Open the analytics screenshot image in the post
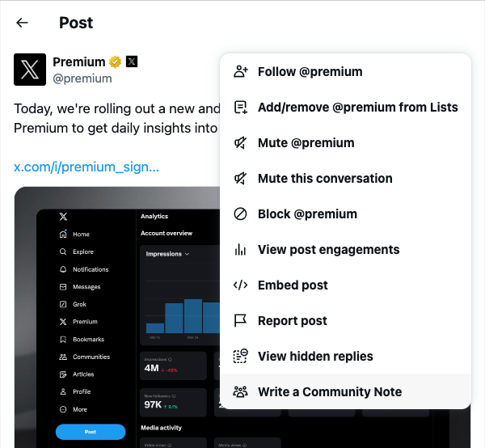This screenshot has height=448, width=485. 117,317
